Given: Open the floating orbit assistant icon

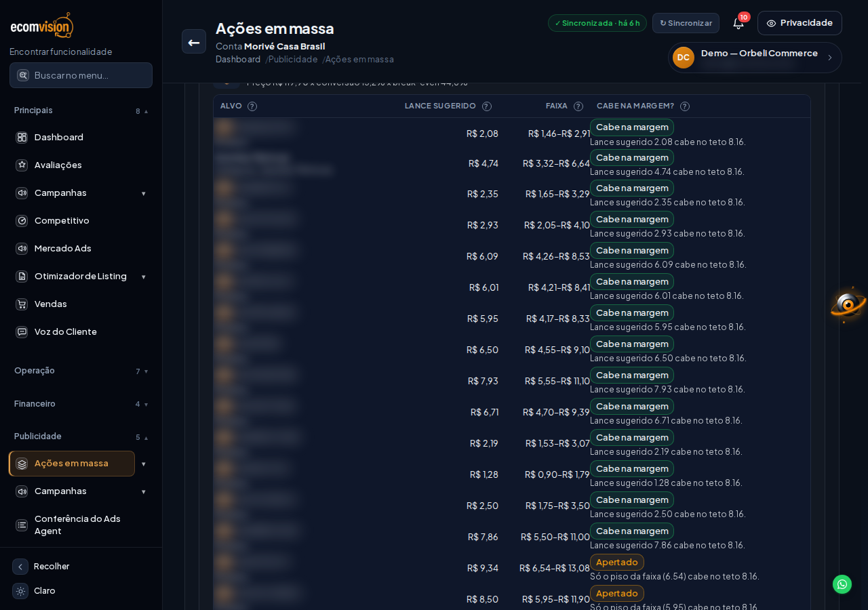Looking at the screenshot, I should 848,304.
